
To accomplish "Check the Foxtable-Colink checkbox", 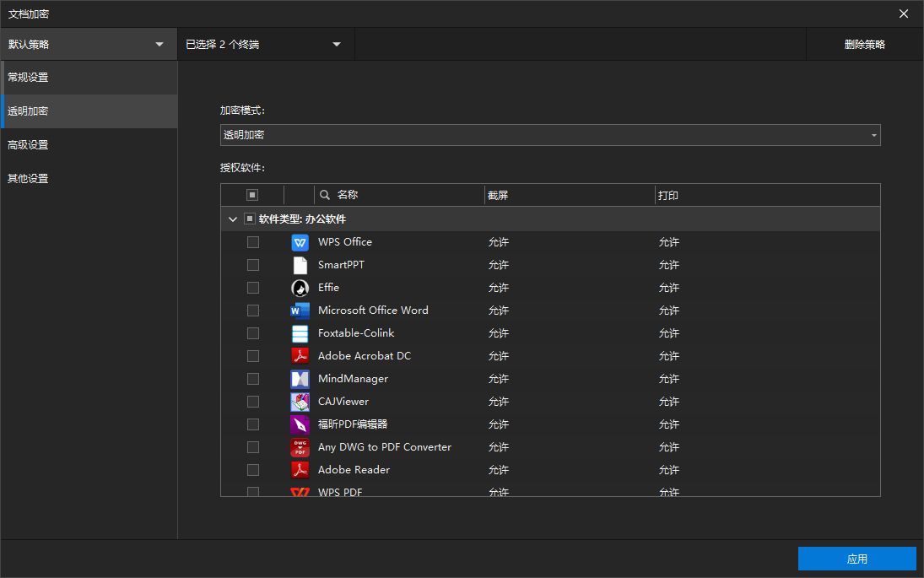I will [x=253, y=333].
